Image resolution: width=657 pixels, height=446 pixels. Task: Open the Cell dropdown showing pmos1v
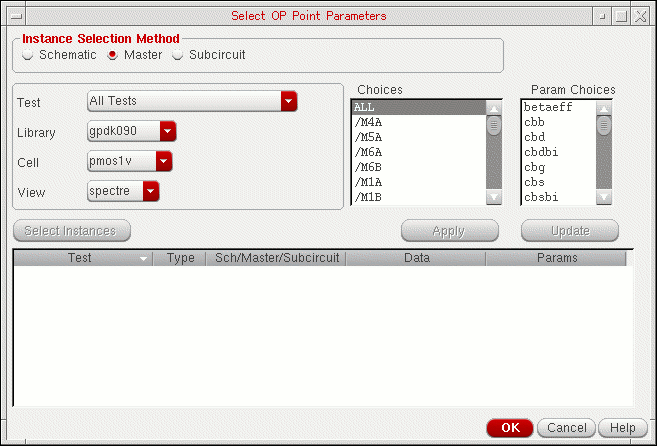pos(129,161)
